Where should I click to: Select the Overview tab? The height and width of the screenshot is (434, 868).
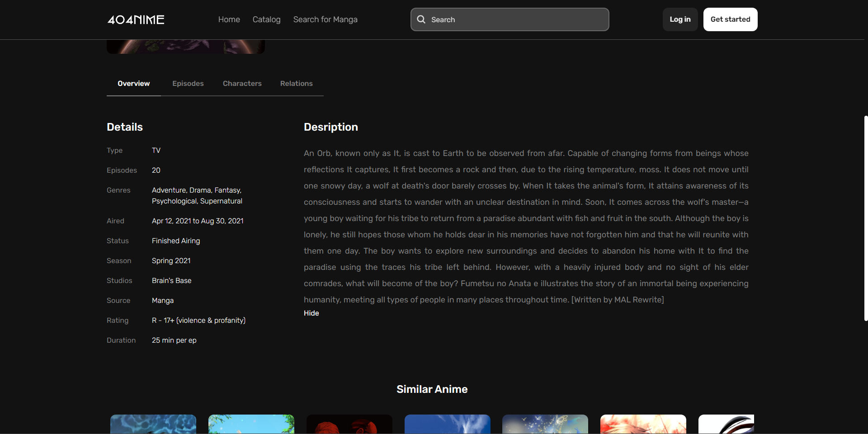(133, 84)
